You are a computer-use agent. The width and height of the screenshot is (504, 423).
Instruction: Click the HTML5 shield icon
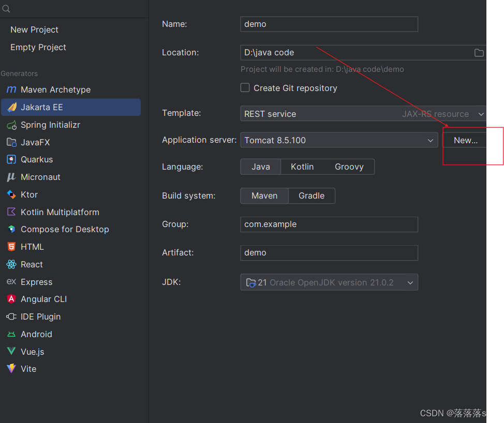coord(11,247)
